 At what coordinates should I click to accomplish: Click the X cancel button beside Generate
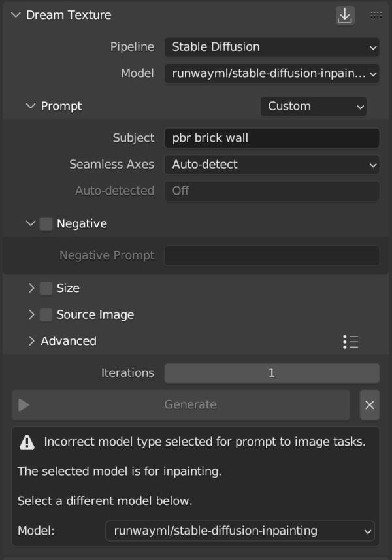[370, 404]
